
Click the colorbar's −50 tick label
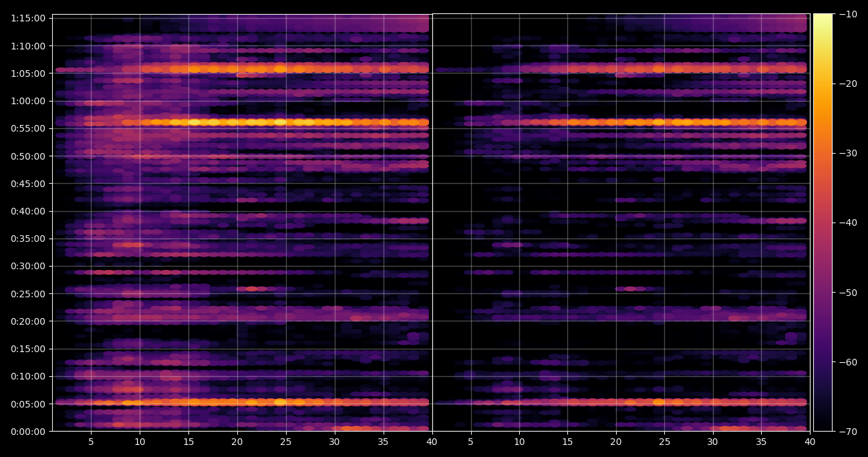click(847, 293)
